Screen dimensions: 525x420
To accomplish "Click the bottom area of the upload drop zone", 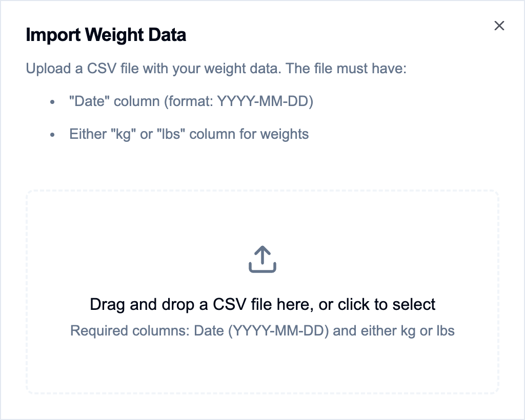I will coord(262,369).
